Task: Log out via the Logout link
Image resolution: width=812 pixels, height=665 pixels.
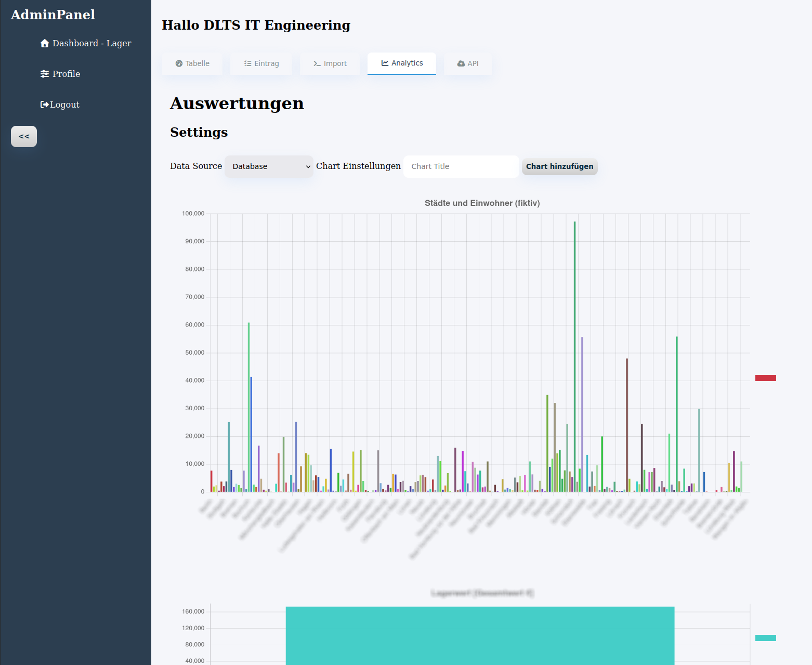Action: point(60,105)
